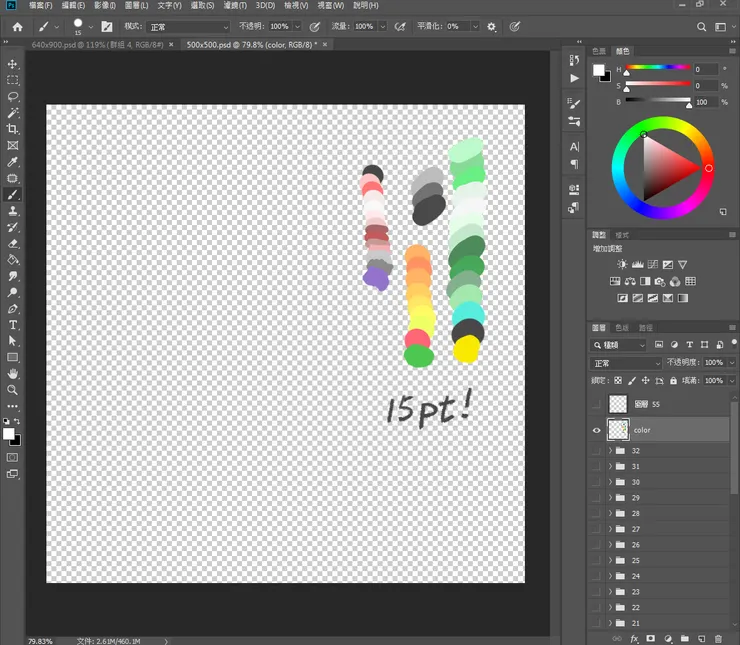Select the Eyedropper tool in the toolbar
Viewport: 740px width, 645px height.
13,161
